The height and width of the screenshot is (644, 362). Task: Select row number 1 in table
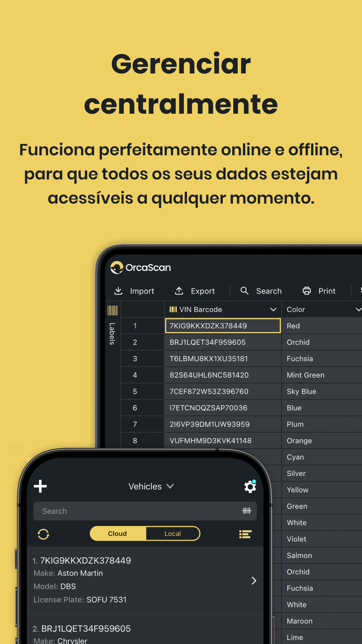pos(142,326)
